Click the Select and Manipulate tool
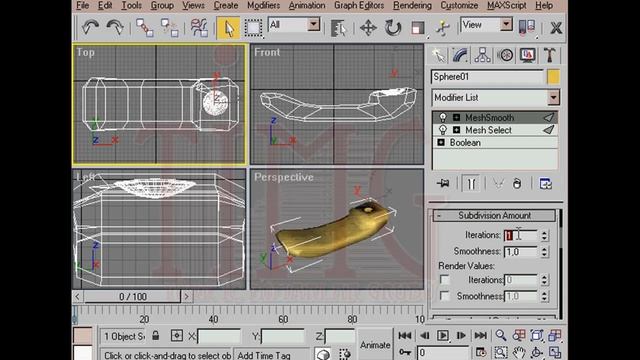The image size is (640, 360). (442, 28)
